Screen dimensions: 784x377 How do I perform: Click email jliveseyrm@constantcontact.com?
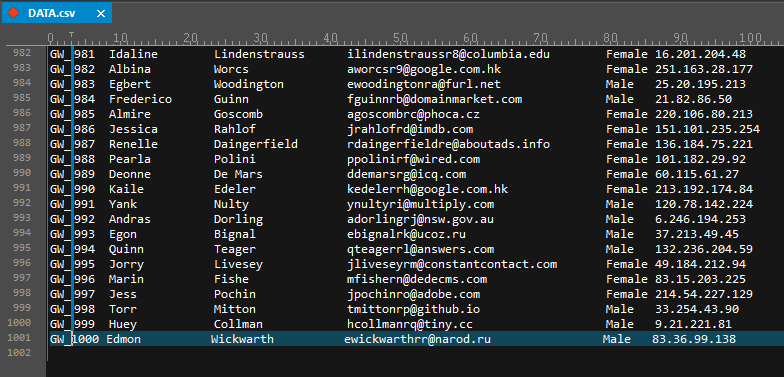tap(452, 264)
